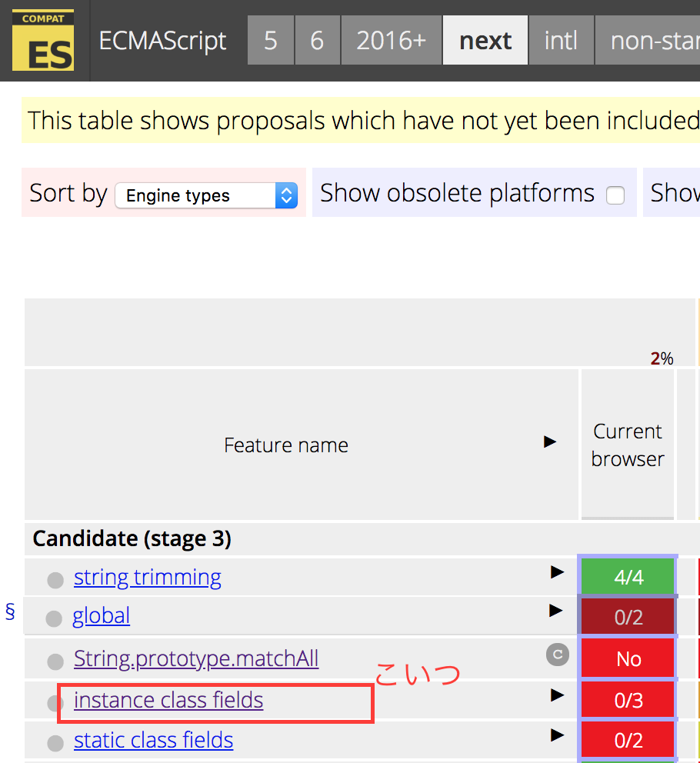Toggle the Show obsolete platforms checkbox
This screenshot has width=700, height=763.
click(x=615, y=196)
